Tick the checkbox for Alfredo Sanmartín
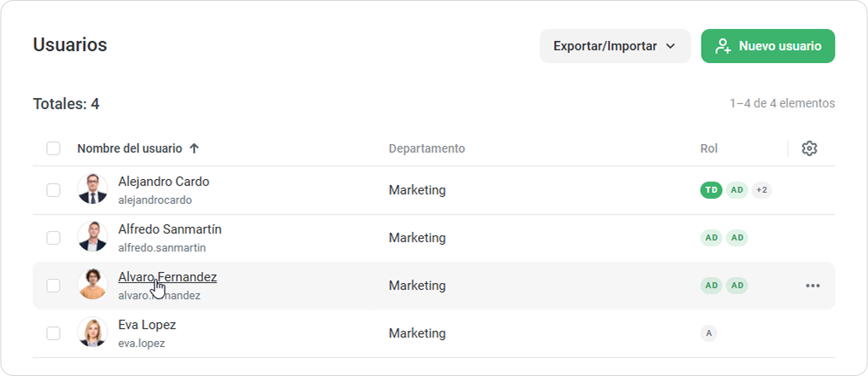This screenshot has width=868, height=376. 54,238
